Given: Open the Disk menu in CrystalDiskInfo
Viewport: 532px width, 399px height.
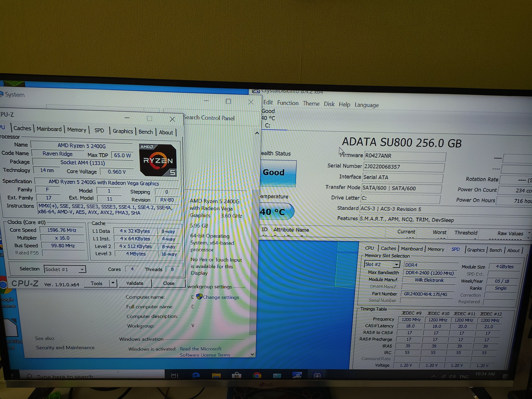Looking at the screenshot, I should (329, 104).
